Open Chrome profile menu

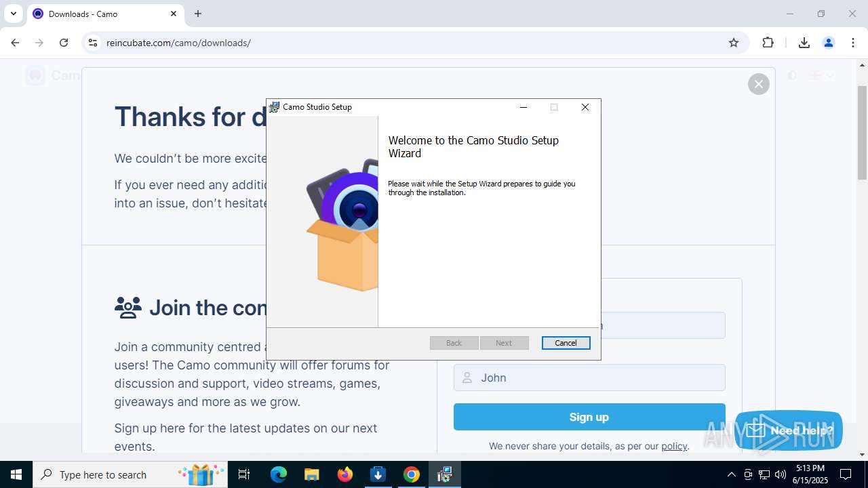(x=828, y=43)
